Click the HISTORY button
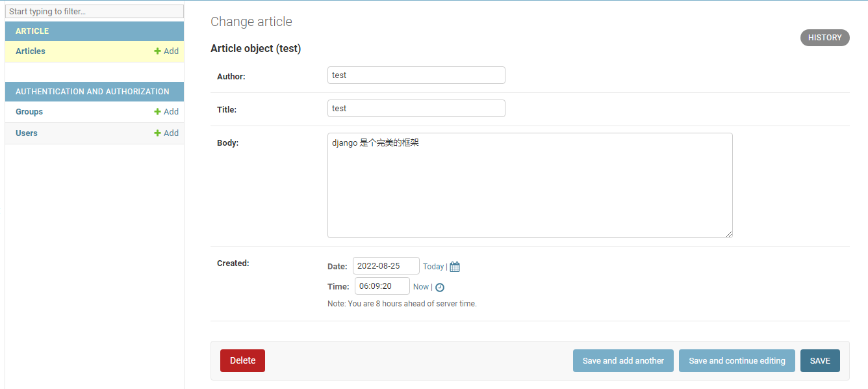Screen dimensions: 868x389 coord(825,38)
